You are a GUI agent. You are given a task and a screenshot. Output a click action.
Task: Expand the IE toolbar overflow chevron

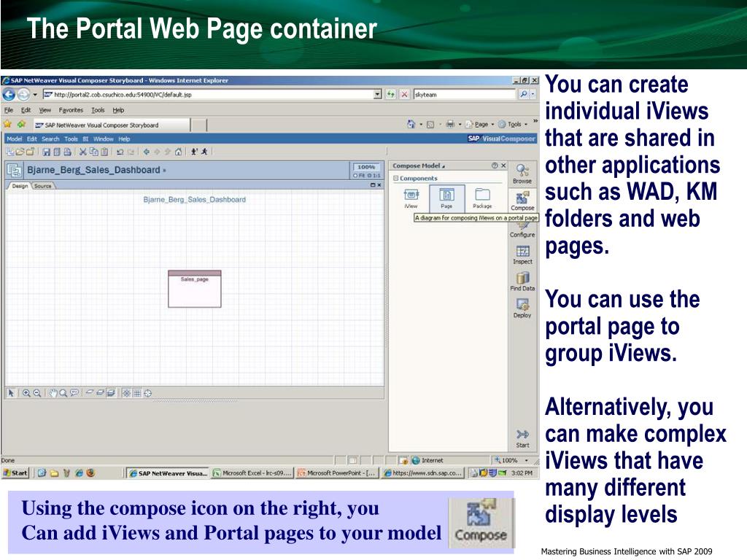[535, 121]
